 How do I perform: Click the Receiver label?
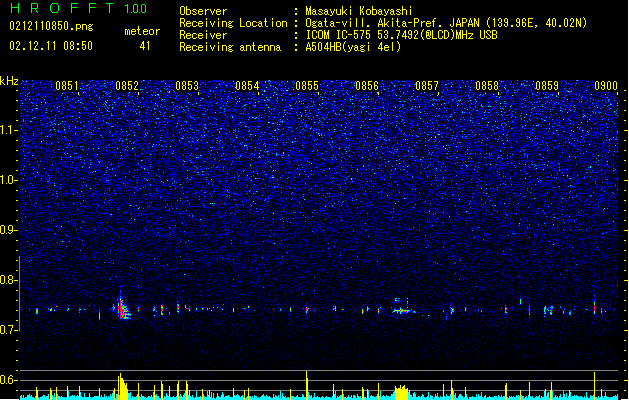[203, 35]
